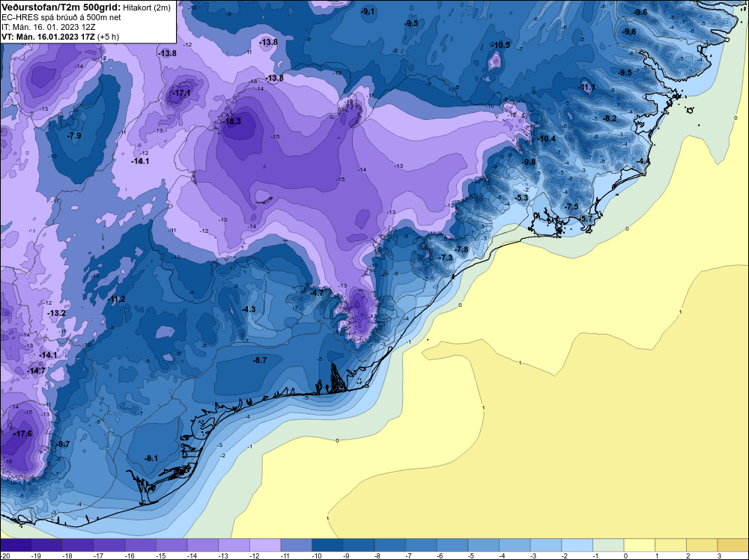Image resolution: width=749 pixels, height=560 pixels.
Task: Click the -11.1 temperature label
Action: pos(586,87)
